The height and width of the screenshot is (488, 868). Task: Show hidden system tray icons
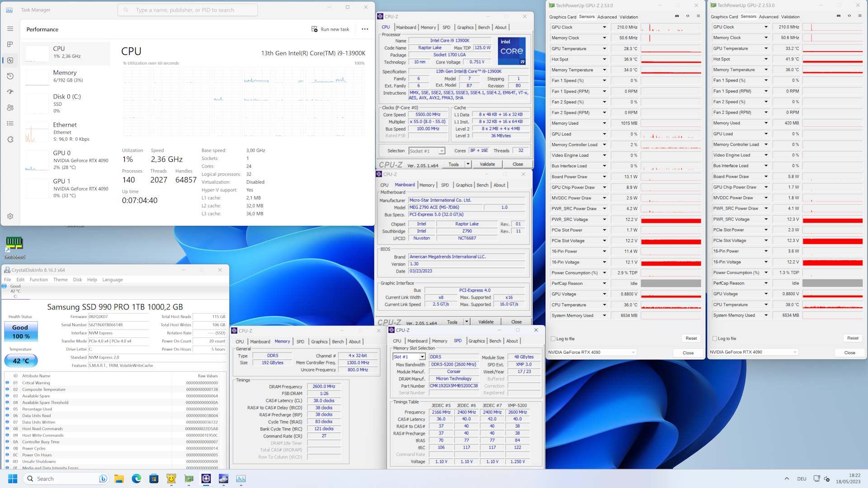pyautogui.click(x=787, y=479)
